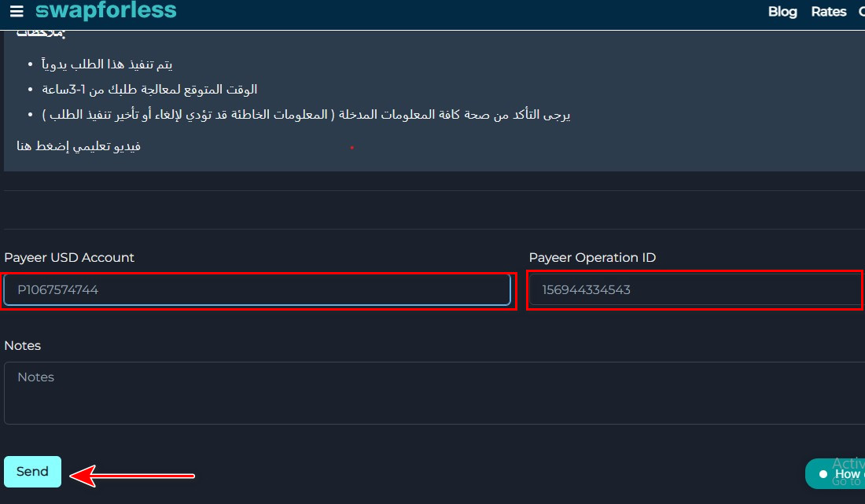Click inside the Payeer USD Account field
This screenshot has width=865, height=504.
(258, 289)
